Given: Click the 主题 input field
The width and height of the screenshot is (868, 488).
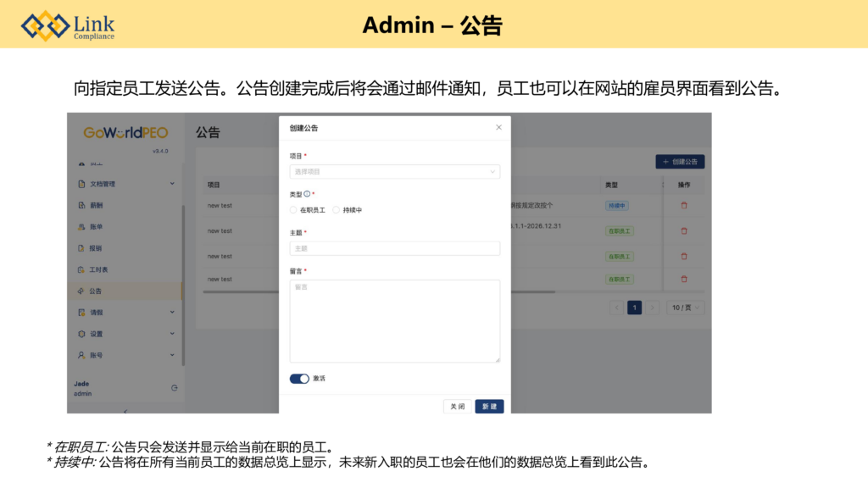Looking at the screenshot, I should point(394,248).
